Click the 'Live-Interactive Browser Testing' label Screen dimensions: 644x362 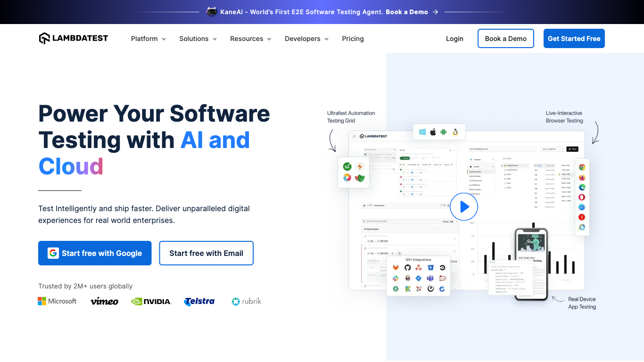tap(564, 117)
